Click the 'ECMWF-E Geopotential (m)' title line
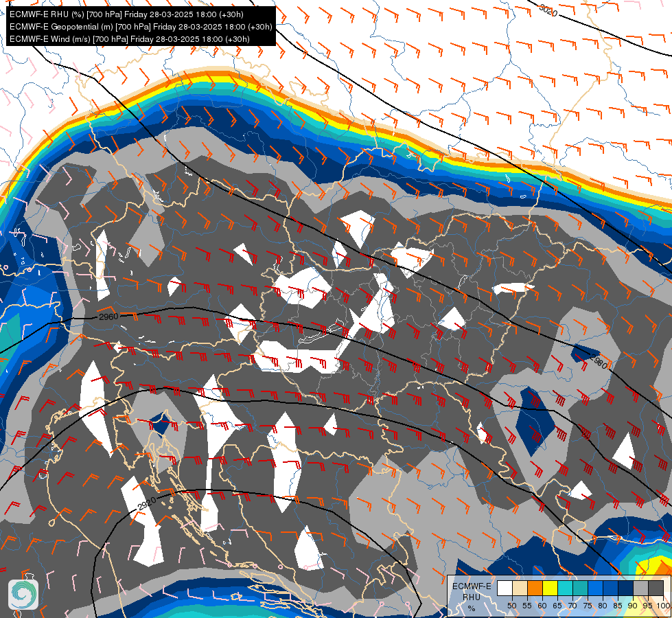672x618 pixels. (141, 27)
